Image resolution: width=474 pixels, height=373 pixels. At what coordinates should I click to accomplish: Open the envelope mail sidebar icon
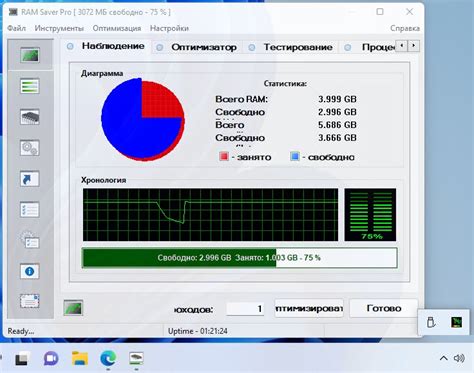coord(30,301)
